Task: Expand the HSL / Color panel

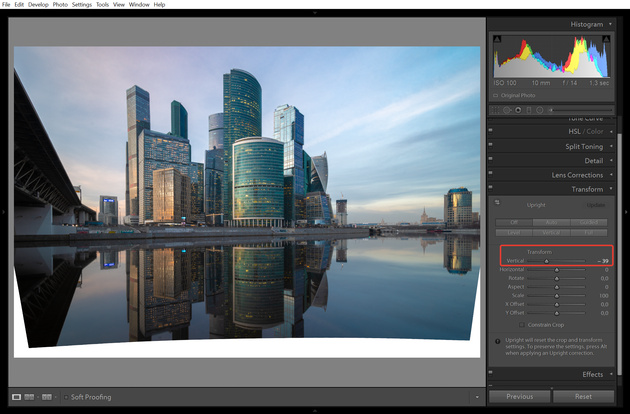Action: pos(611,131)
